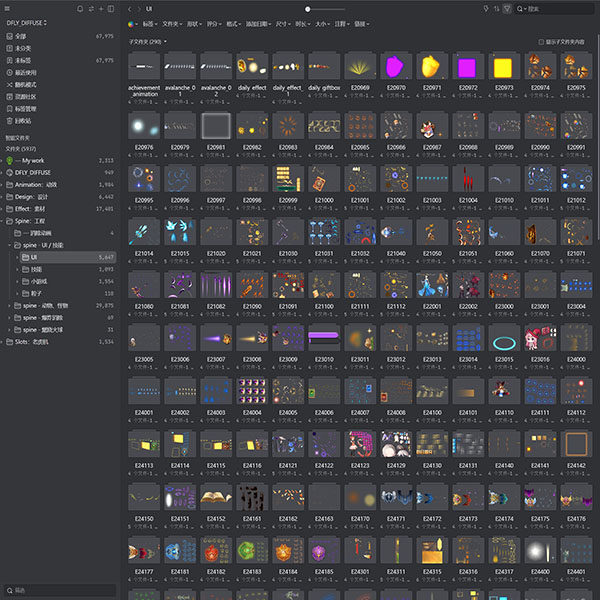
Task: Open the subfolders (290) dropdown
Action: coord(148,42)
